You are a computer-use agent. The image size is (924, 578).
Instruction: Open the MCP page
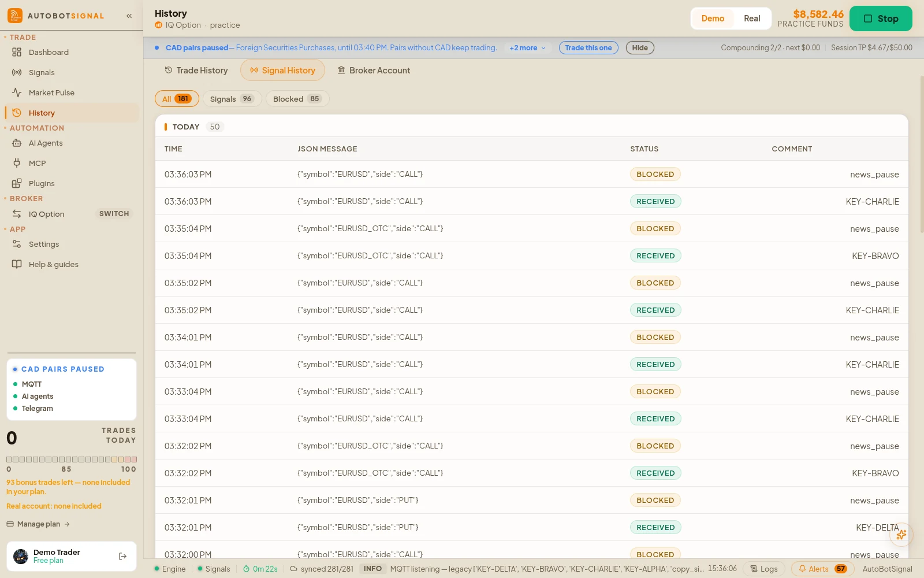[x=72, y=163]
